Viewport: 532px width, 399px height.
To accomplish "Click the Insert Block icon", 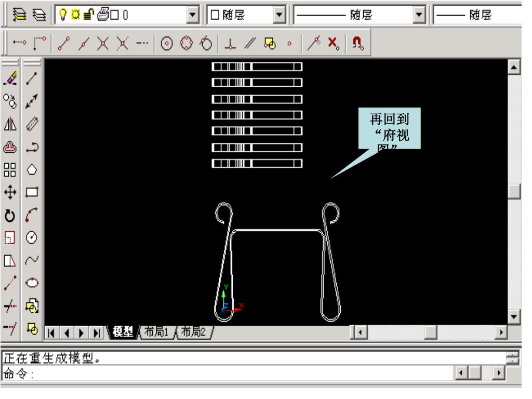I will tap(32, 306).
